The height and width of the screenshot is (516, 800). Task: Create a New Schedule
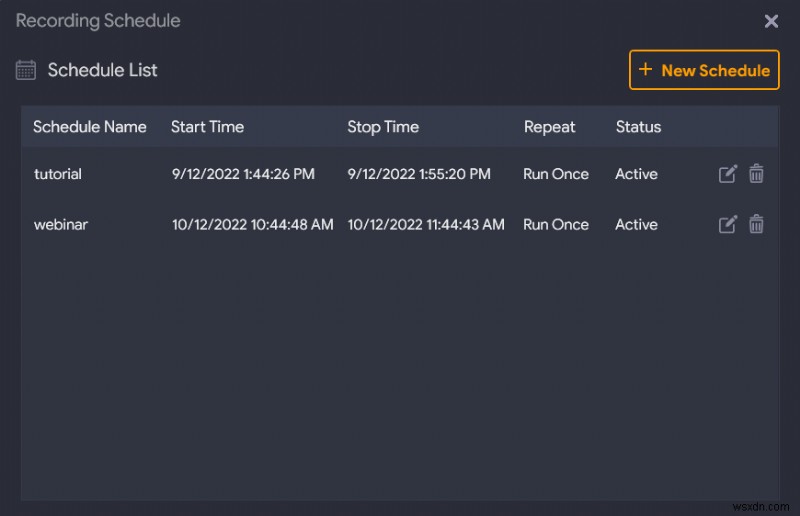tap(704, 70)
